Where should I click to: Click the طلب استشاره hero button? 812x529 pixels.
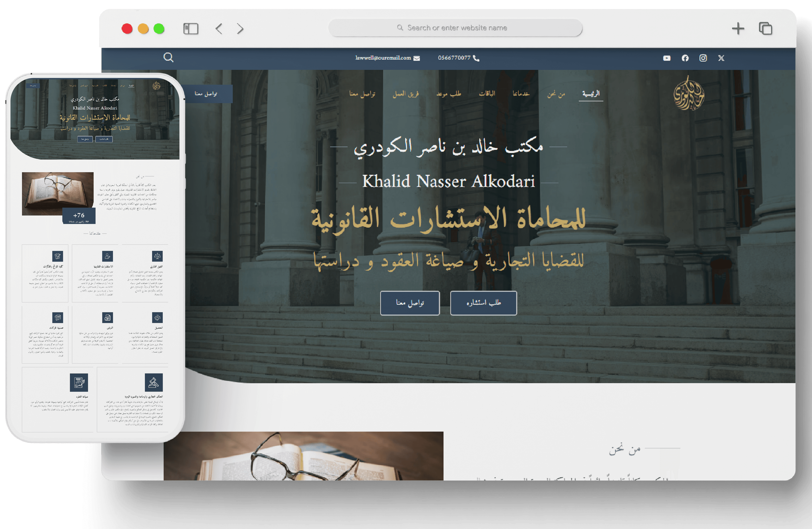click(x=483, y=303)
